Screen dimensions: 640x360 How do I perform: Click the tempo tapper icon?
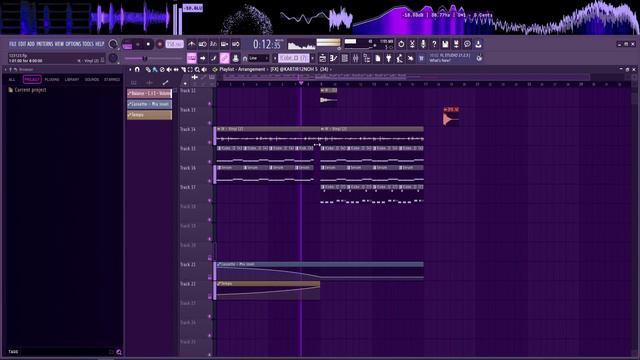pyautogui.click(x=400, y=58)
